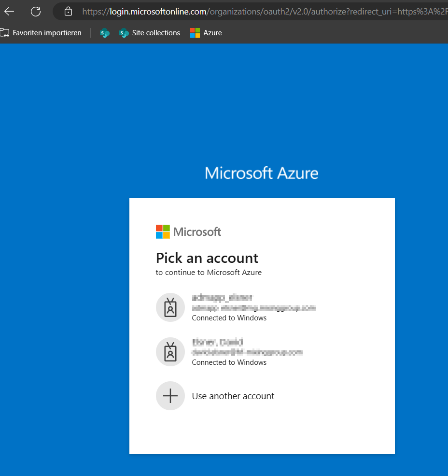Go back with the browser back arrow
448x476 pixels.
coord(9,12)
